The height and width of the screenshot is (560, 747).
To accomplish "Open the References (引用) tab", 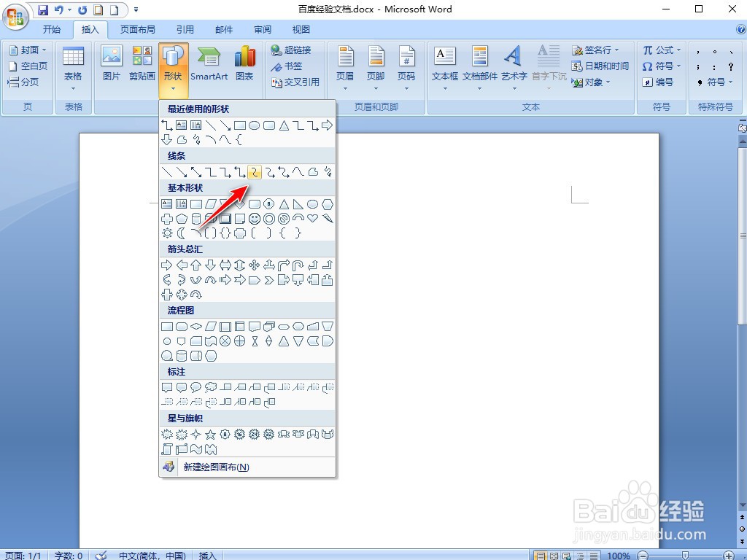I will coord(185,29).
